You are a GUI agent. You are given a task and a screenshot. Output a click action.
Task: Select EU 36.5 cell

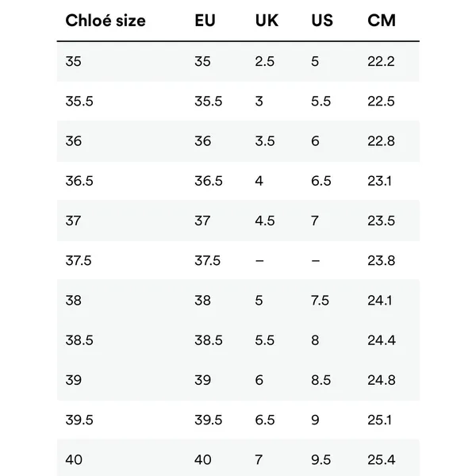[x=209, y=181]
